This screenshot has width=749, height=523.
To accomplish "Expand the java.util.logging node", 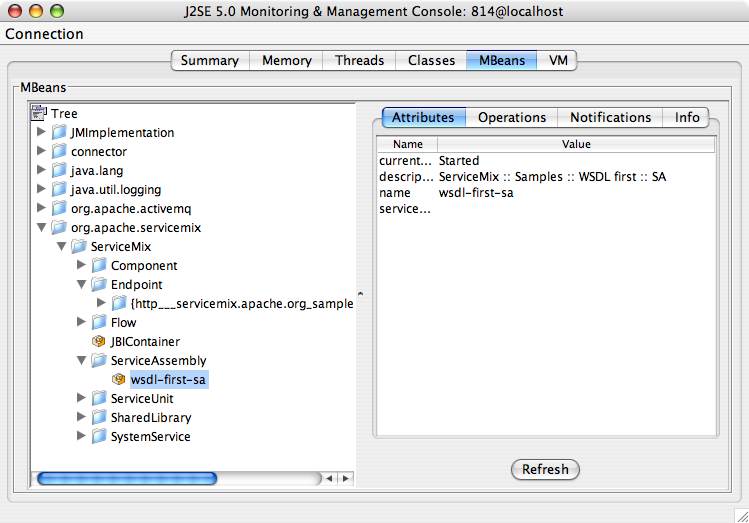I will (41, 189).
